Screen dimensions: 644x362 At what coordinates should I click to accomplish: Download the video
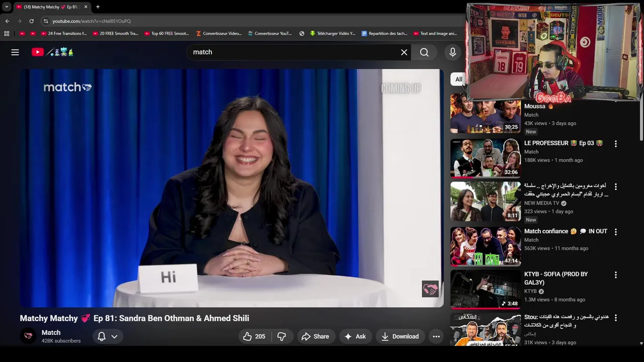[x=400, y=336]
